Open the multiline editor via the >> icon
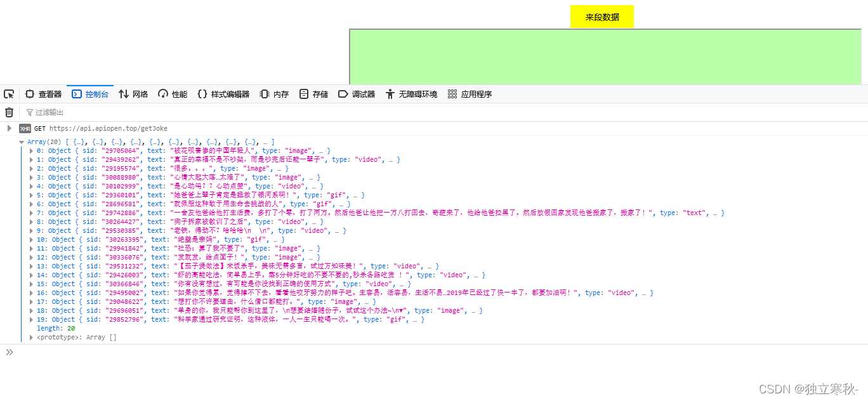 (10, 352)
